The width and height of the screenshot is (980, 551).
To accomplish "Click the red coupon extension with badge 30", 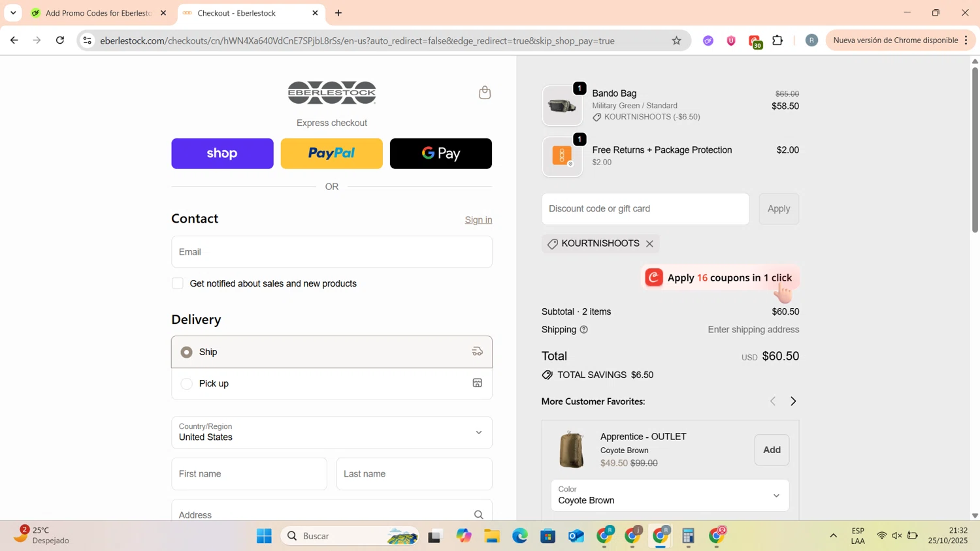I will [x=755, y=42].
